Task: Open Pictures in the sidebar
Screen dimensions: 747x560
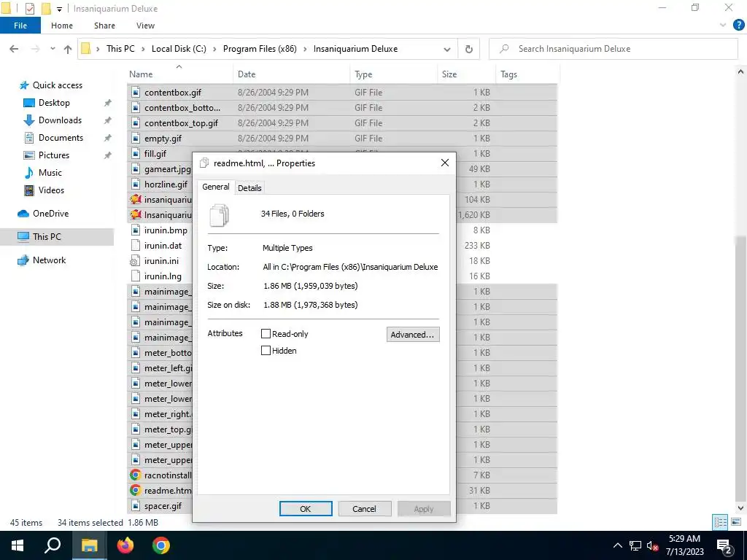Action: coord(53,155)
